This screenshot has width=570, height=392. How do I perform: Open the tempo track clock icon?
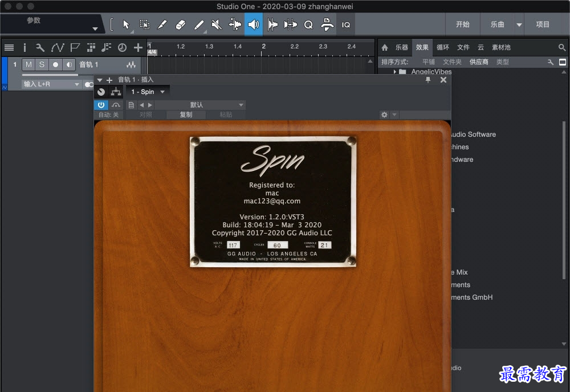point(122,48)
